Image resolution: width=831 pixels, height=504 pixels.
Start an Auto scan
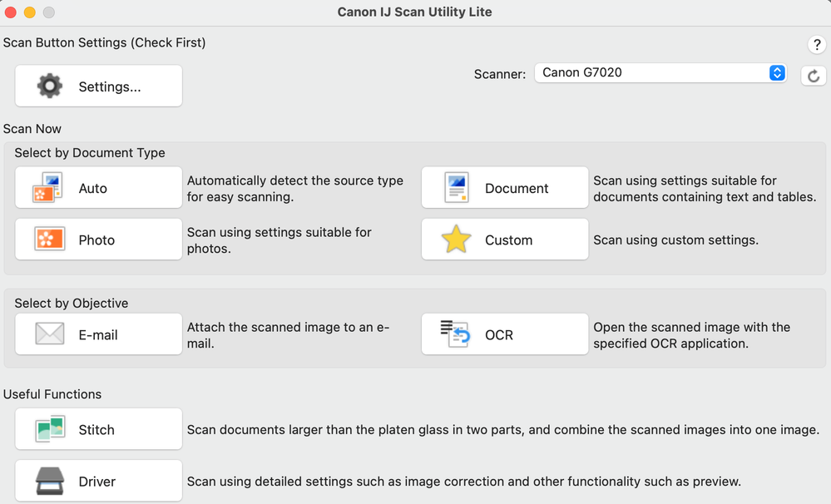pos(98,187)
